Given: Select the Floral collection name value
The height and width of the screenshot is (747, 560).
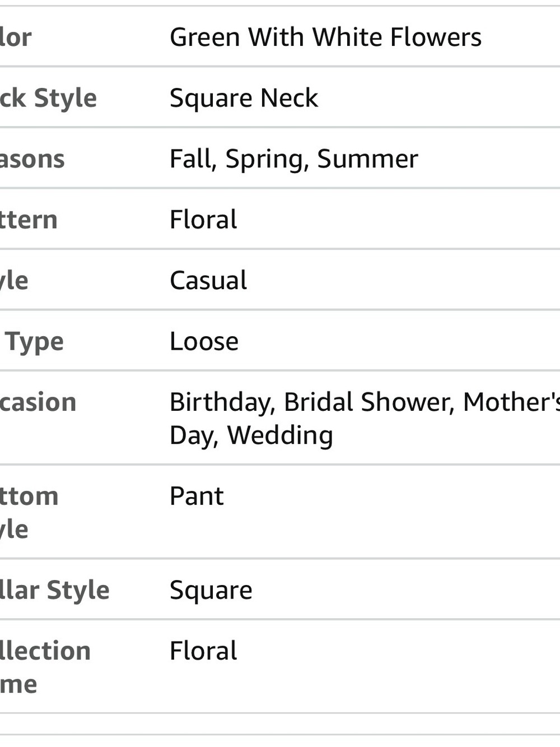Looking at the screenshot, I should (x=203, y=651).
